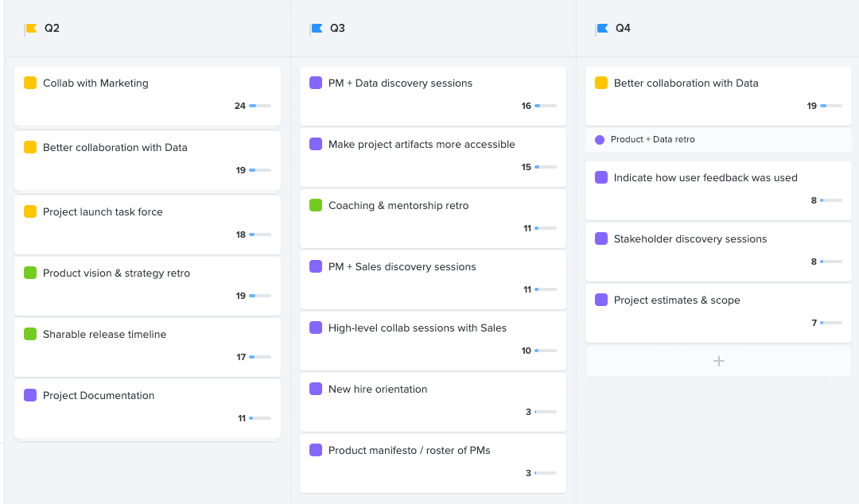
Task: Click progress bar on Collab with Marketing card
Action: tap(260, 106)
